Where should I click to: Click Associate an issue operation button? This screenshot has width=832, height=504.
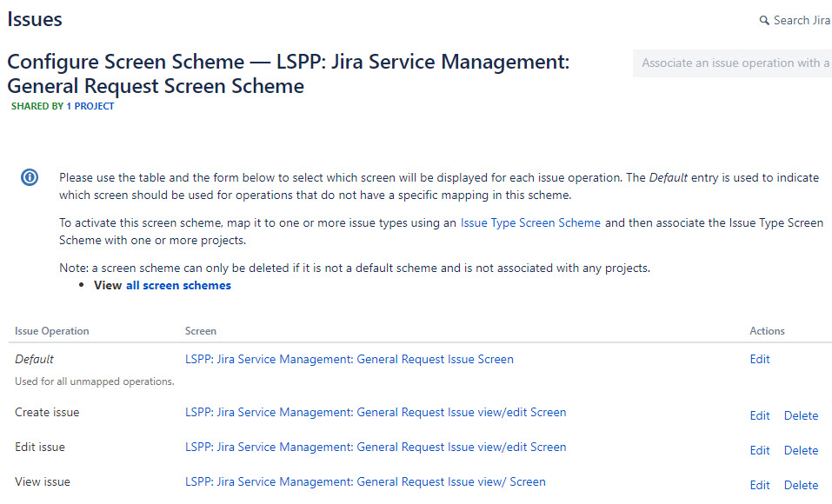(732, 63)
